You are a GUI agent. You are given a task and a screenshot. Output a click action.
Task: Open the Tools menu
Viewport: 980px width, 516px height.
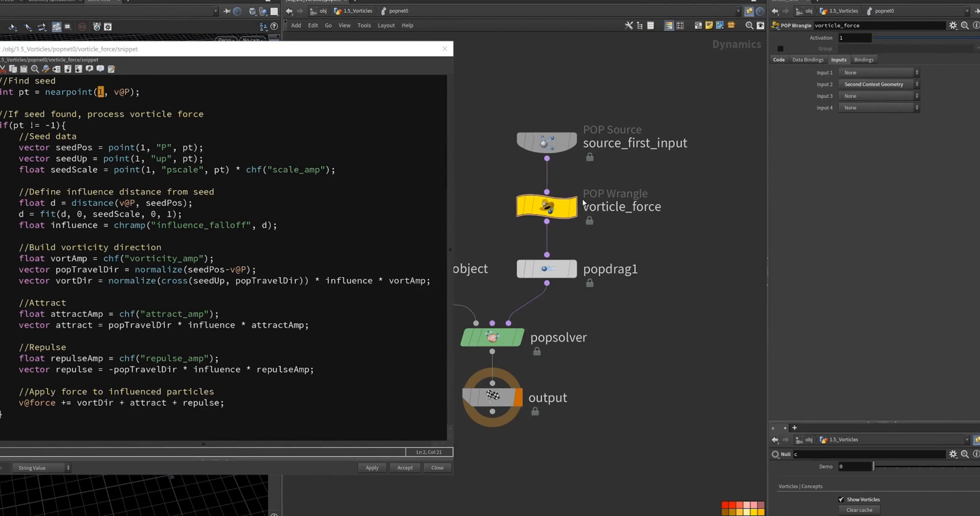point(364,25)
